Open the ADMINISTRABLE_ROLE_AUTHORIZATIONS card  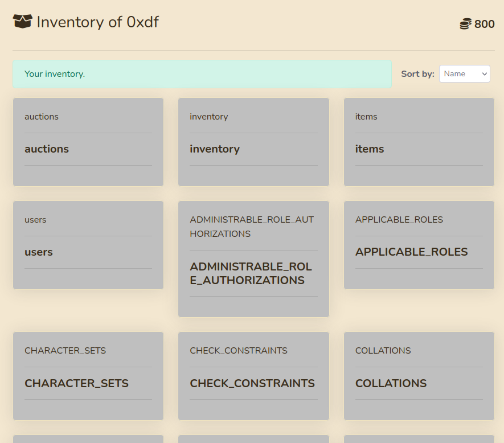[253, 259]
